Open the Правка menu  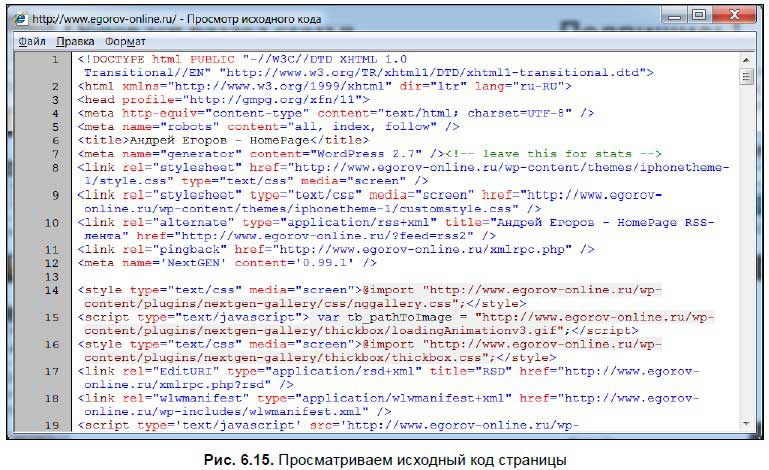[75, 42]
